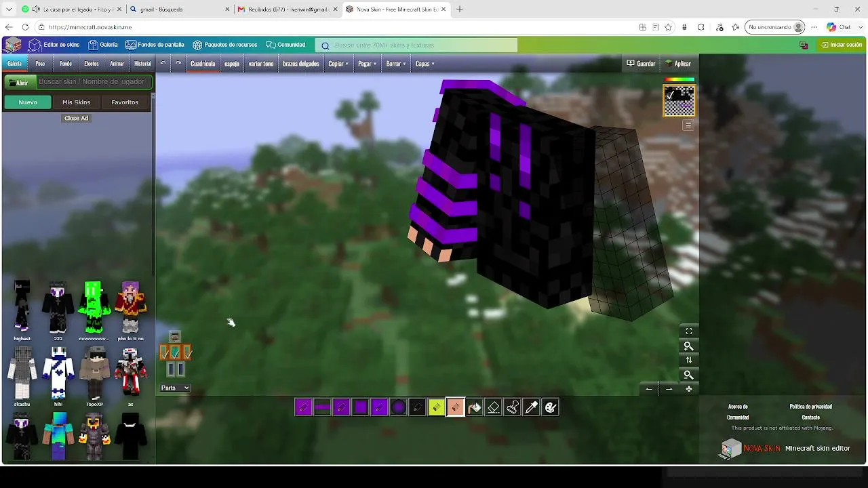Switch to the Galería tab
The height and width of the screenshot is (488, 868).
[x=14, y=64]
